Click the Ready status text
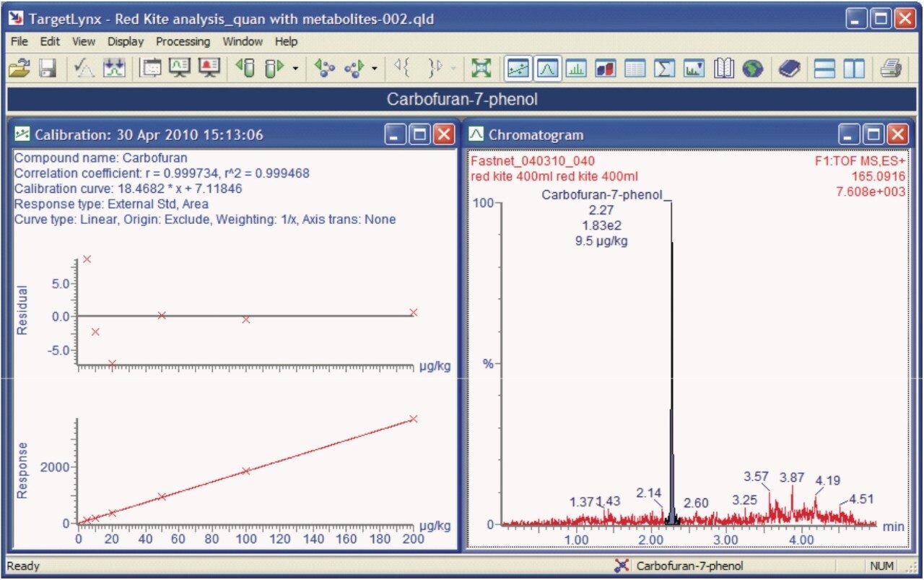 coord(23,566)
